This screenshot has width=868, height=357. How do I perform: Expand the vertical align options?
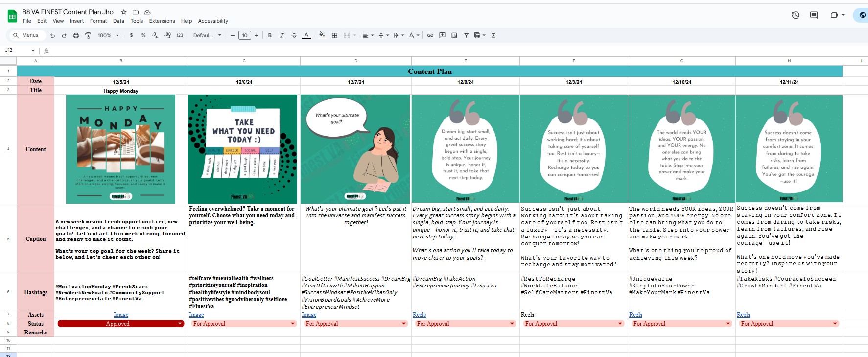click(383, 35)
